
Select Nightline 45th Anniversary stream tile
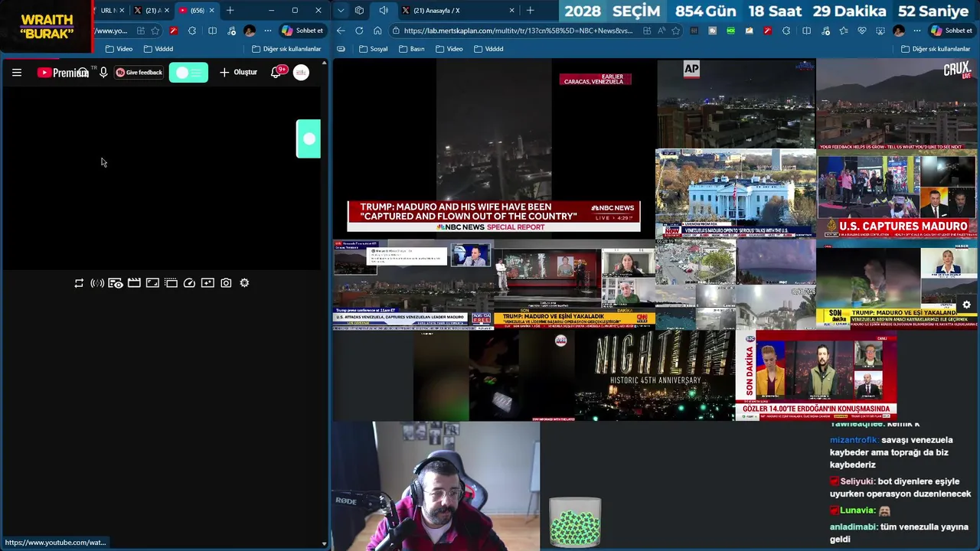tap(655, 375)
